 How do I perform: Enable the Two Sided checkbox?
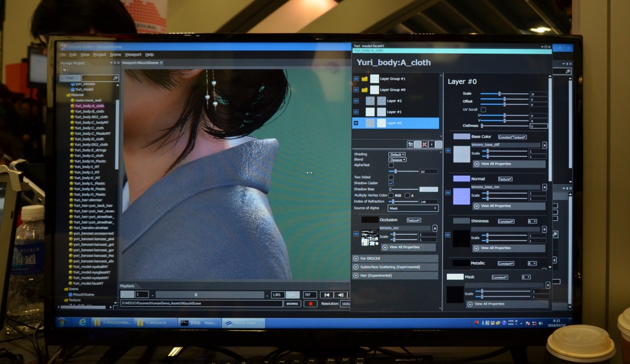click(x=391, y=177)
